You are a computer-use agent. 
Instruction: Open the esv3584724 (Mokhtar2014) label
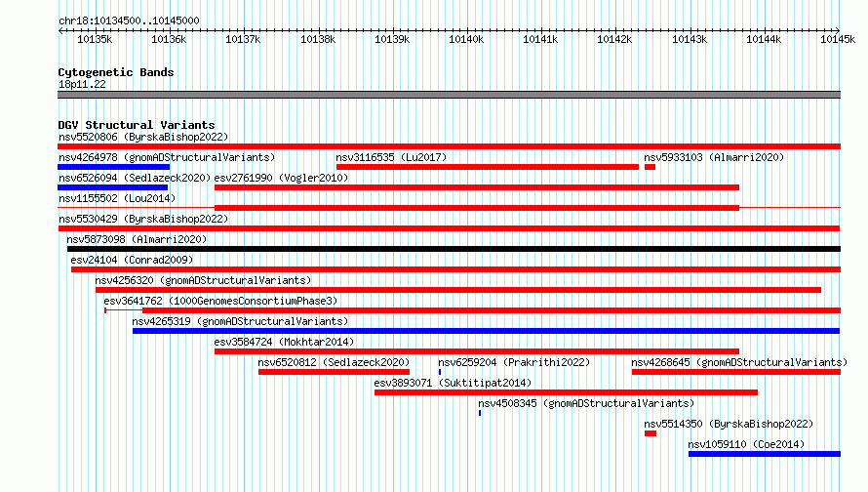coord(284,342)
